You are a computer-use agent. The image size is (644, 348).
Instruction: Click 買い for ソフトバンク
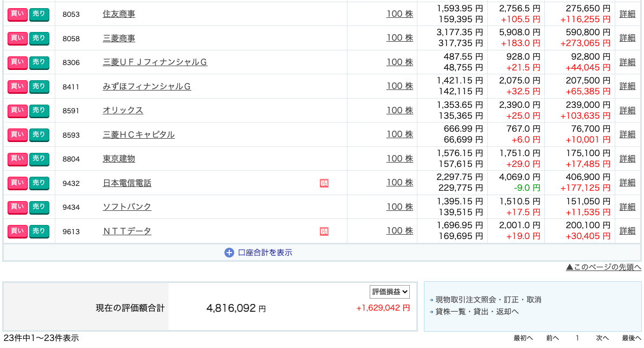(x=17, y=207)
